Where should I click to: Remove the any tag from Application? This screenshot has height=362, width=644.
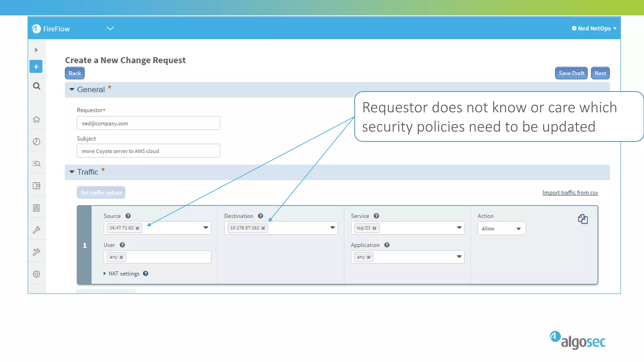point(369,257)
